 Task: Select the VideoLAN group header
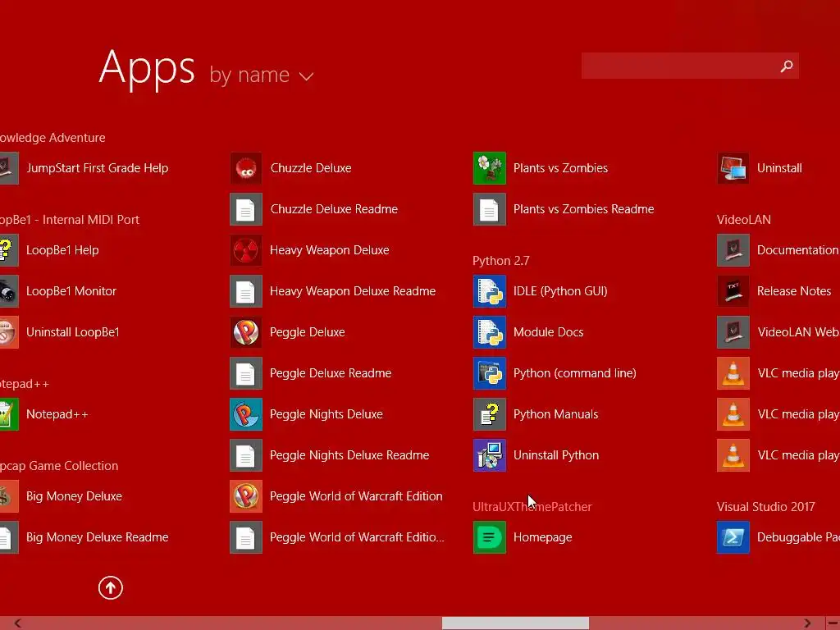[x=743, y=220]
